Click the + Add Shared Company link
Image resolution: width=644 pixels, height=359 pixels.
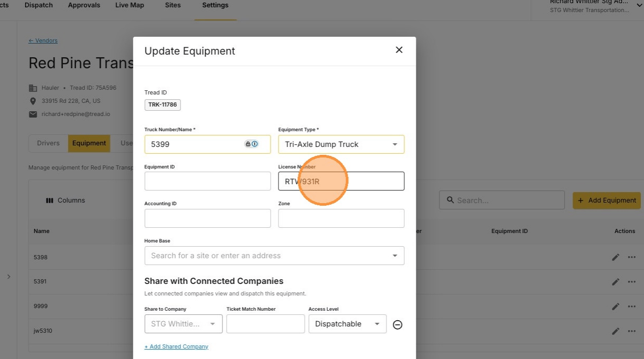click(176, 346)
